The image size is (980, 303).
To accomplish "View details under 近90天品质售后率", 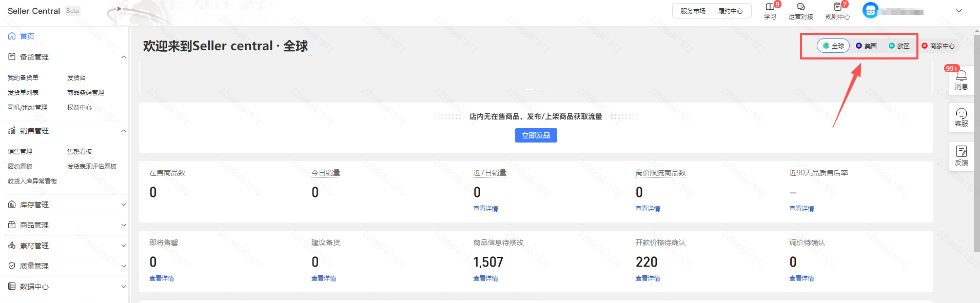I will point(801,209).
